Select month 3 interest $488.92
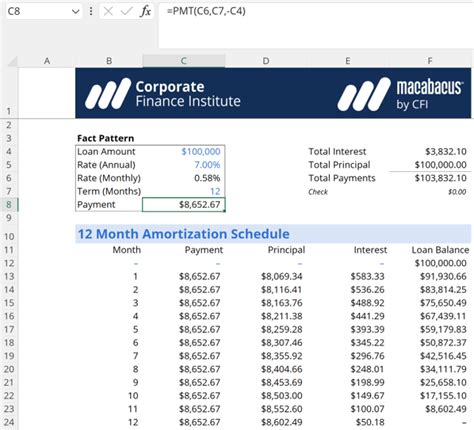 (367, 303)
